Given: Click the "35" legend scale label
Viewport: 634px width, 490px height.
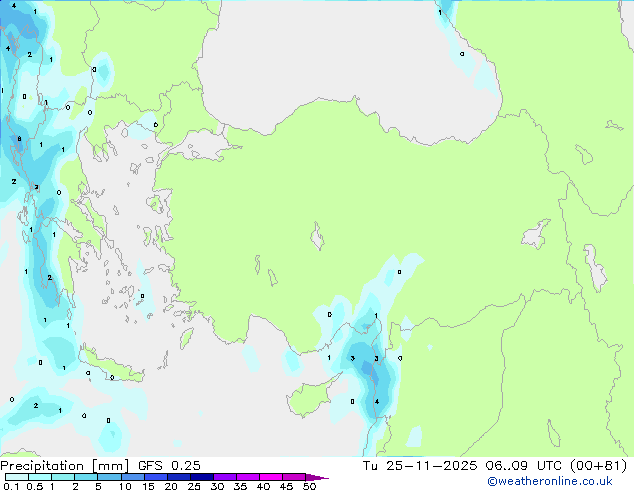Looking at the screenshot, I should click(x=240, y=486).
